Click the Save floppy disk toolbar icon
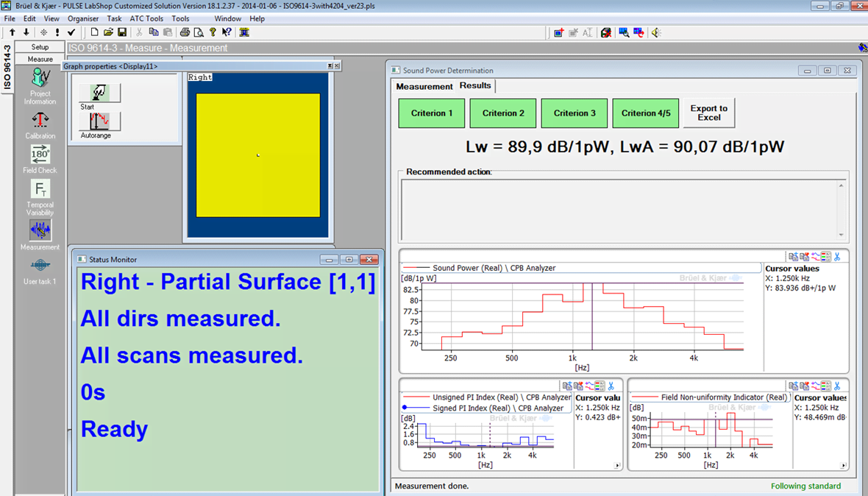Screen dimensions: 868x496 [122, 32]
